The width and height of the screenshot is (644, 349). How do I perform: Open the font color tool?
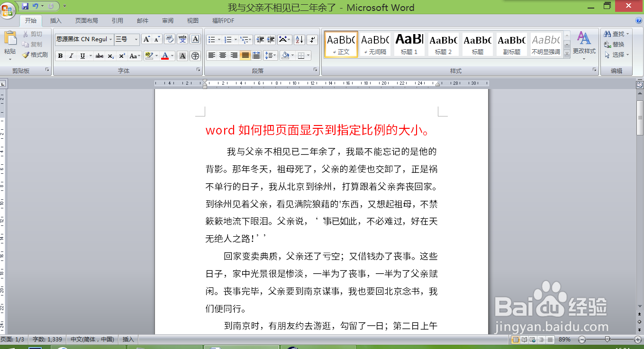pos(165,56)
